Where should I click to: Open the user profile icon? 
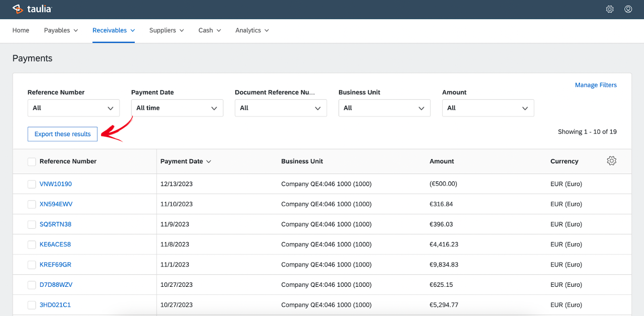(628, 9)
